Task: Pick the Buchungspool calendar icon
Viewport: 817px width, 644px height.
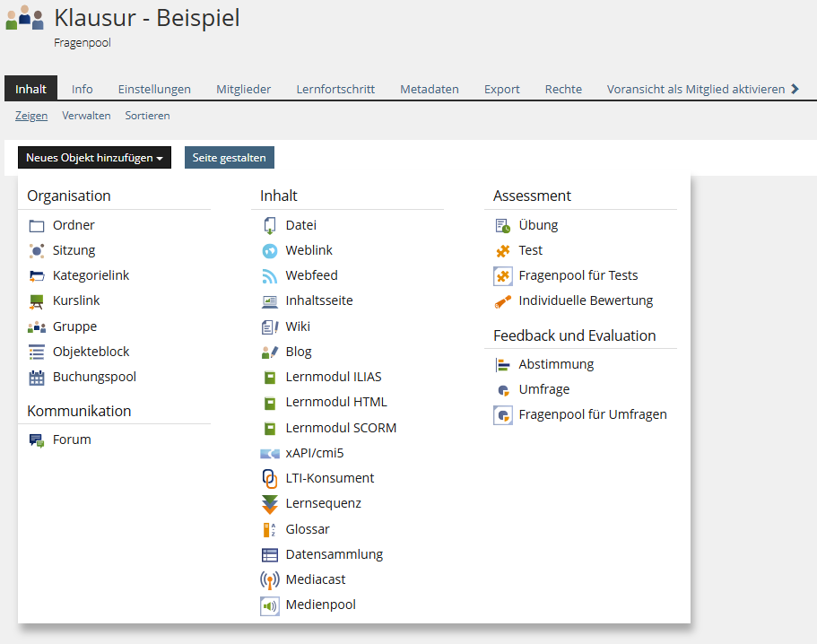Action: (x=37, y=378)
